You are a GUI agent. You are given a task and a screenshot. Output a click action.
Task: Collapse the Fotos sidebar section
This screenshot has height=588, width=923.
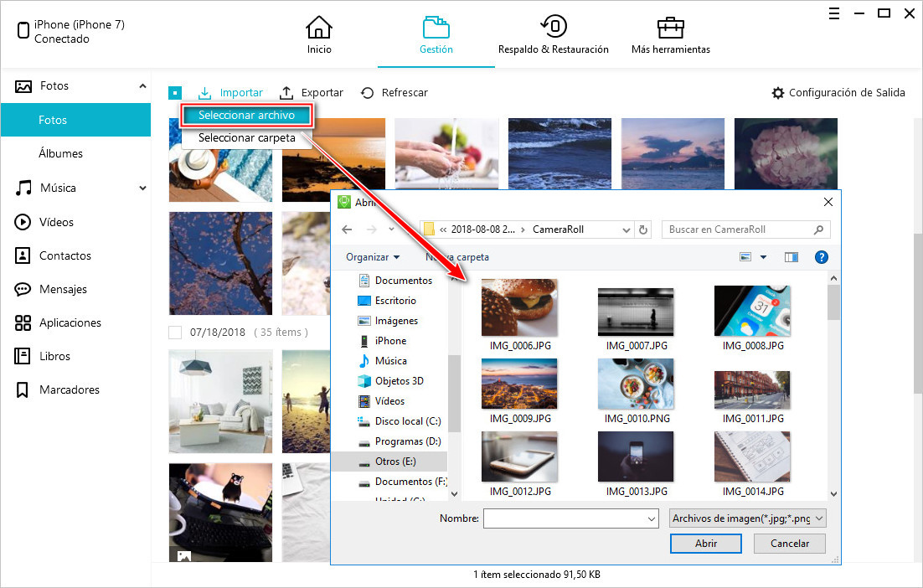(x=142, y=86)
